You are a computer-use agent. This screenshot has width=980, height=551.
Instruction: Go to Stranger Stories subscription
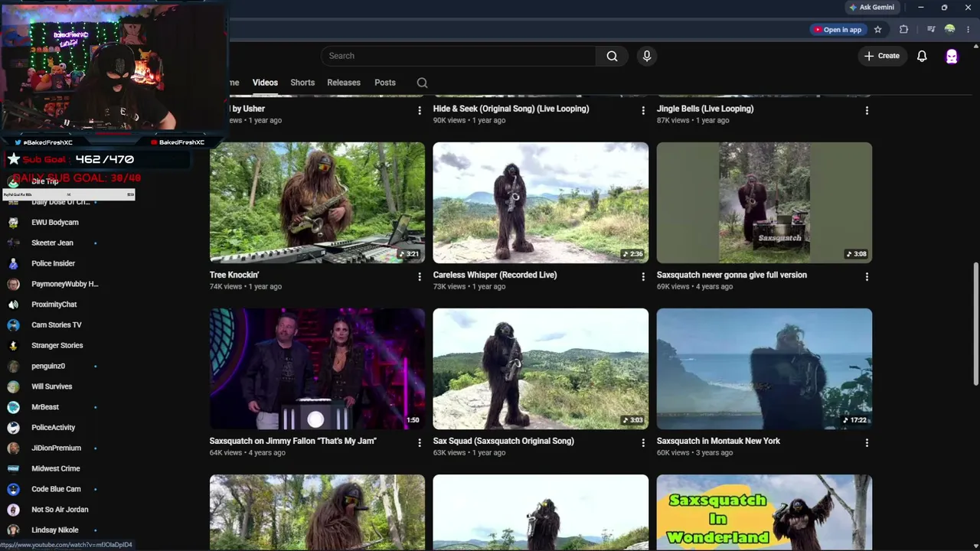57,346
